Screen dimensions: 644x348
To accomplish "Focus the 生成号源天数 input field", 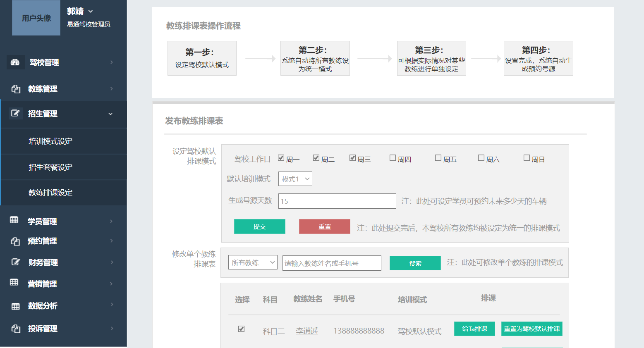I will (337, 201).
